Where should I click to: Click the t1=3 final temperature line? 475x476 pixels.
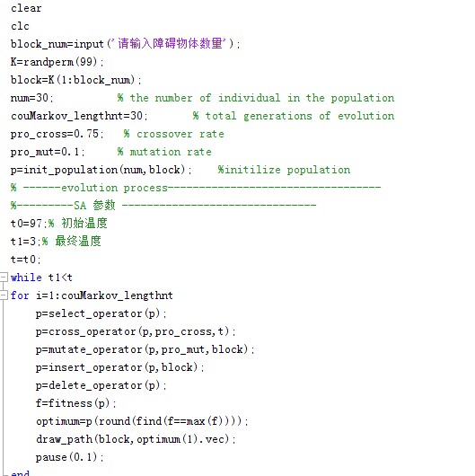(x=56, y=242)
